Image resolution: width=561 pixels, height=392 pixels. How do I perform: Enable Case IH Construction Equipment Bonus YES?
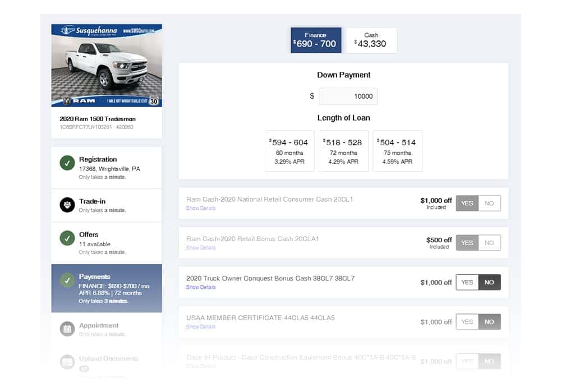coord(467,361)
